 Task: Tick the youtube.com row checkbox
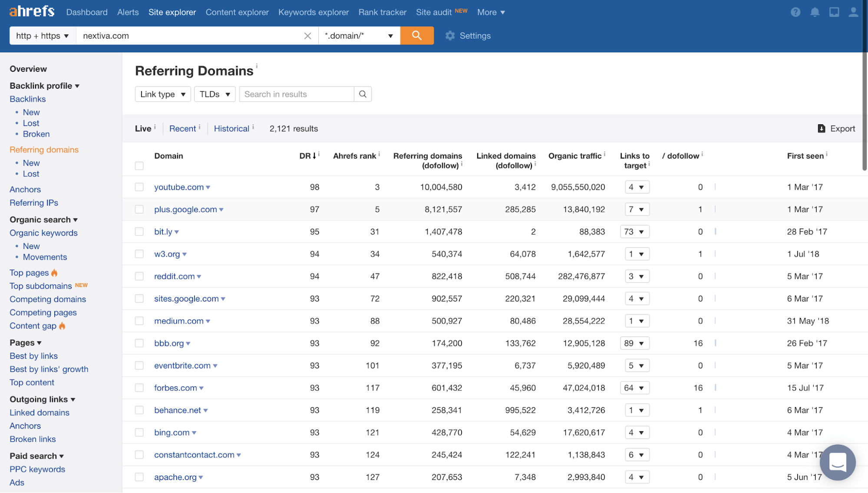click(x=139, y=187)
